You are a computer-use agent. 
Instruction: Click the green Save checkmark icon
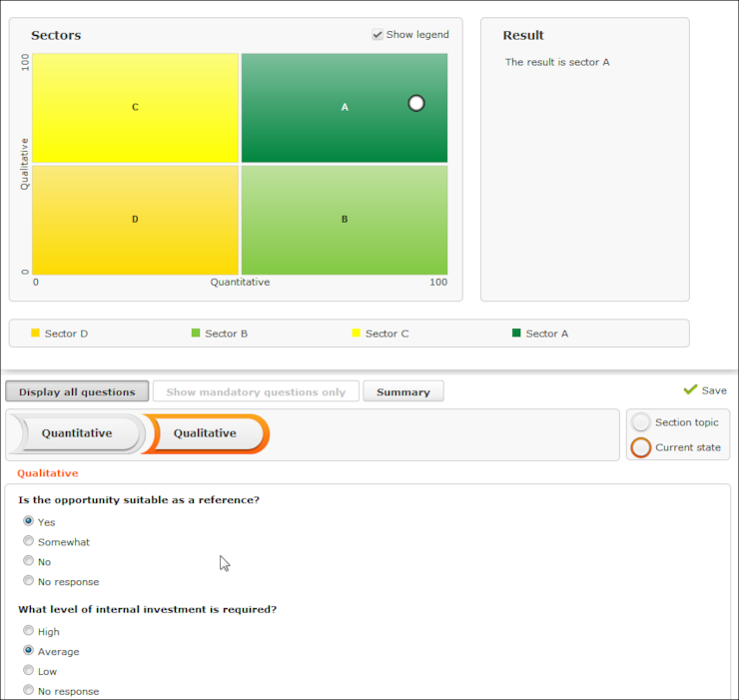point(690,389)
